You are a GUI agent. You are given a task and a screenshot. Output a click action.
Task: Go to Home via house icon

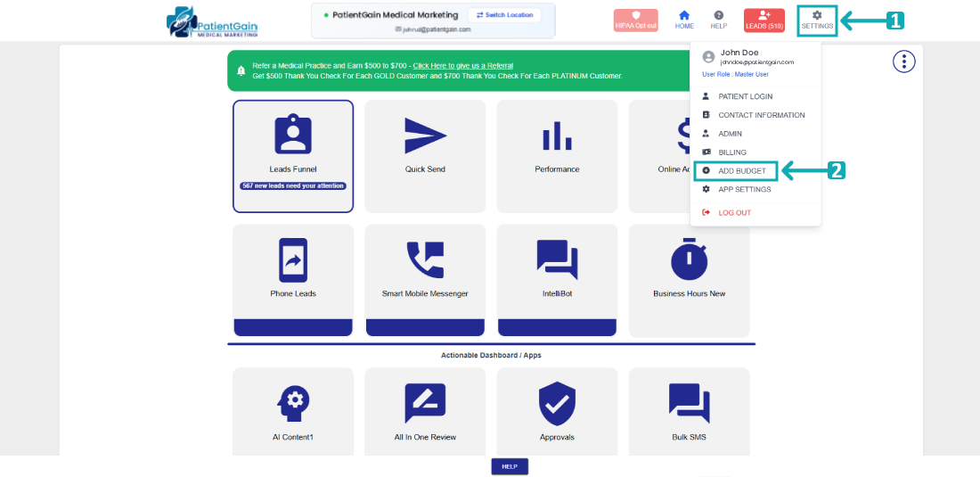coord(684,20)
